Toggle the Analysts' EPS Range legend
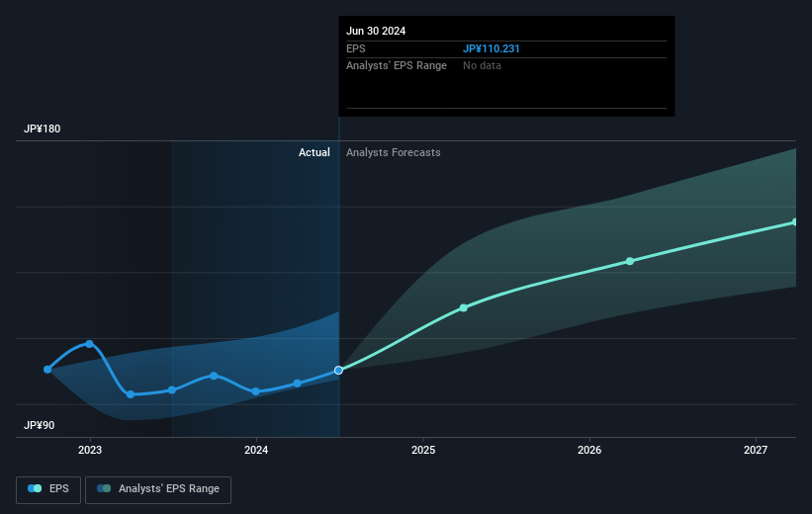812x514 pixels. pos(158,489)
